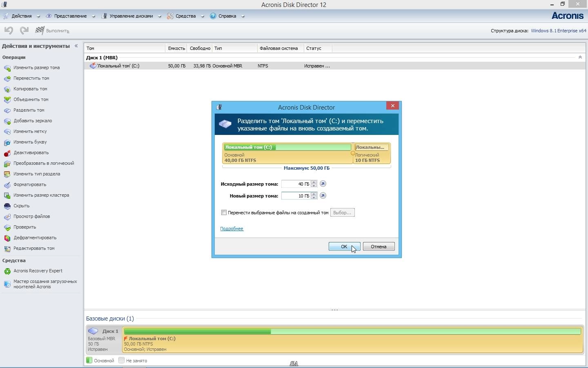
Task: Select the 40,00 ГБ primary volume bar
Action: click(x=287, y=153)
